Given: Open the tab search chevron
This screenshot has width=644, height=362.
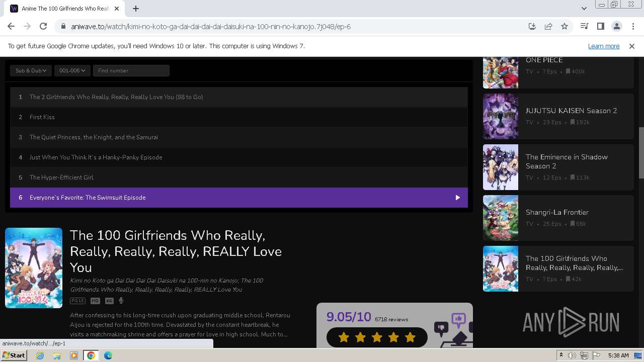Looking at the screenshot, I should coord(584,8).
